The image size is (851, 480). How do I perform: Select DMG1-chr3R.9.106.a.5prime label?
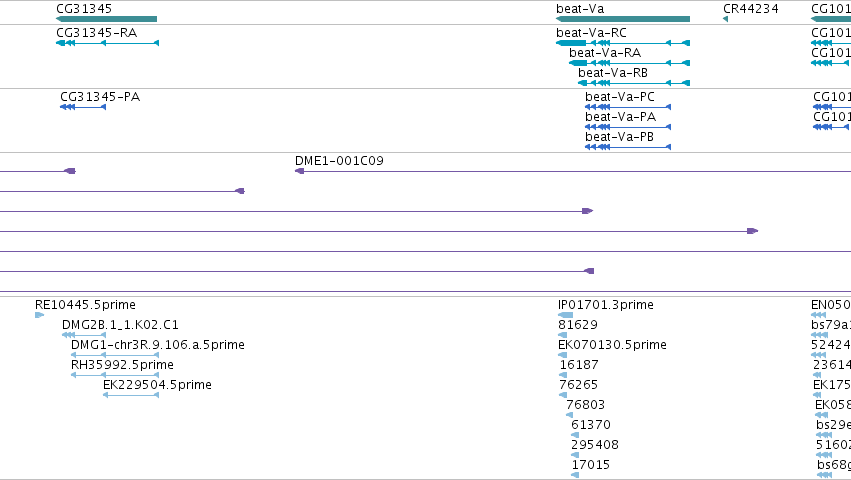[x=158, y=345]
